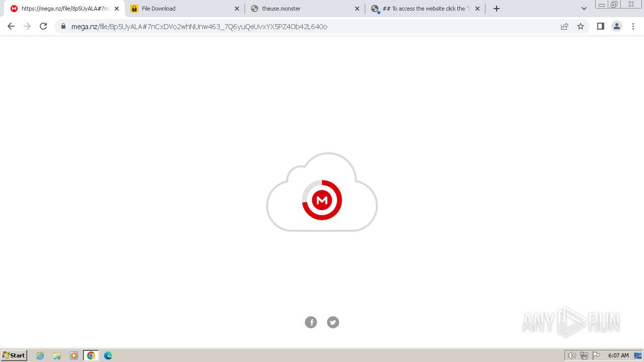The width and height of the screenshot is (644, 362).
Task: Select Chrome in the taskbar
Action: click(91, 355)
